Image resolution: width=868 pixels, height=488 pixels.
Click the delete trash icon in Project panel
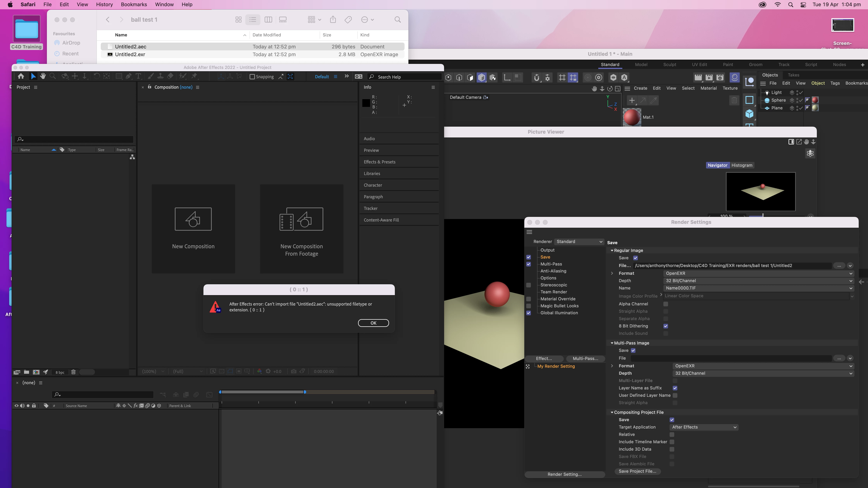pos(73,372)
